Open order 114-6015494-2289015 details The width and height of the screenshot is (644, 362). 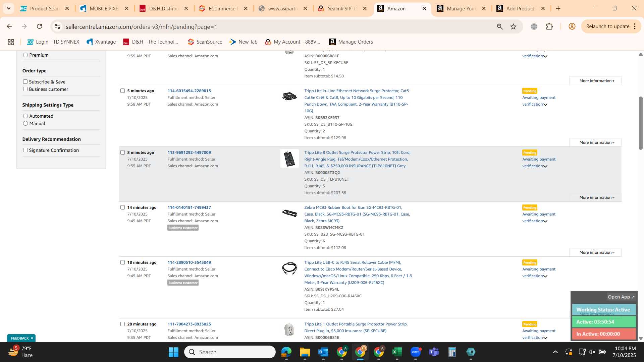click(189, 91)
